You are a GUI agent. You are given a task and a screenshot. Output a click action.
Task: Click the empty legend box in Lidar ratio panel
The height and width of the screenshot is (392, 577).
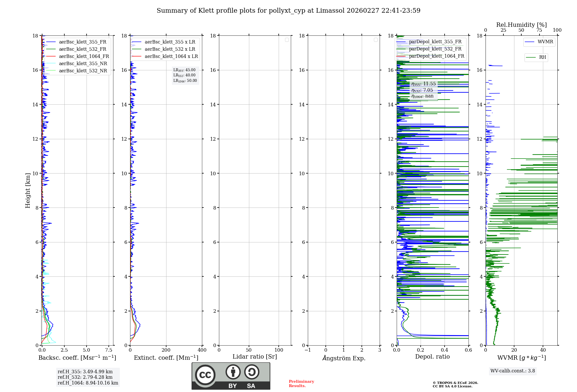click(x=287, y=40)
